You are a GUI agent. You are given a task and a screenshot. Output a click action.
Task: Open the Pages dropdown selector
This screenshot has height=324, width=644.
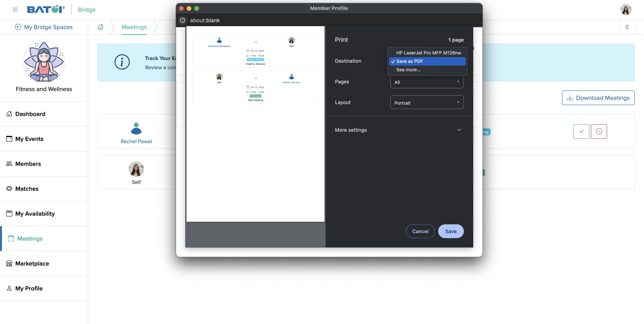tap(426, 82)
